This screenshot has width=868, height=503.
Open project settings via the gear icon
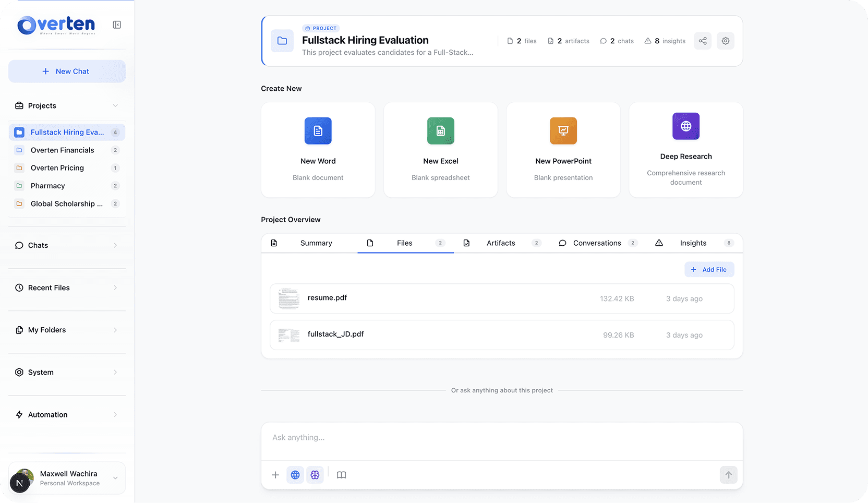(725, 40)
